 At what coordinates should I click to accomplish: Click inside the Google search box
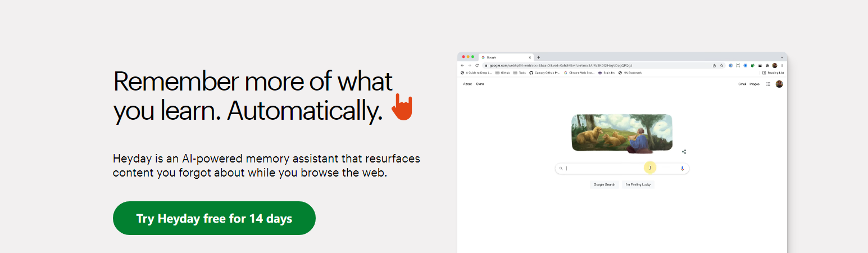point(607,168)
